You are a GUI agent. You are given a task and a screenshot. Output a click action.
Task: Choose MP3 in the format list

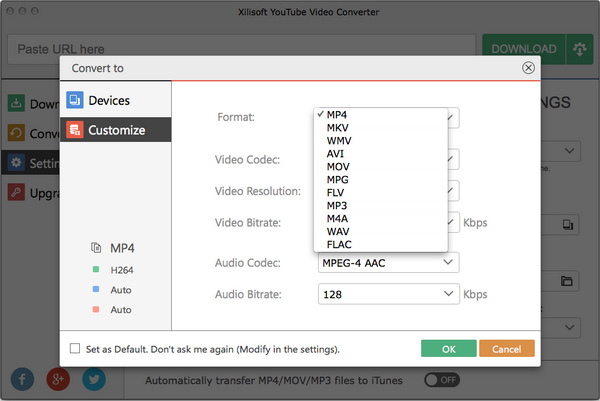pyautogui.click(x=337, y=206)
